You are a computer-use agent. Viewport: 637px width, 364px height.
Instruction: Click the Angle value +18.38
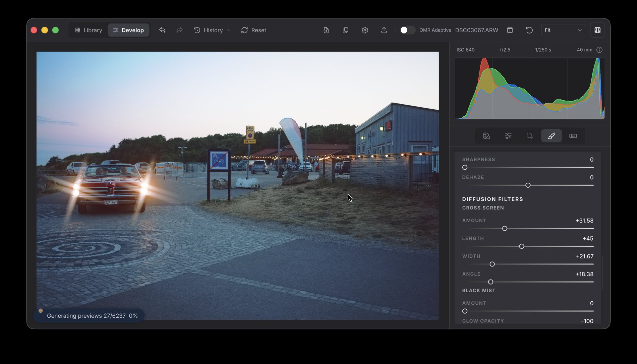click(x=584, y=274)
